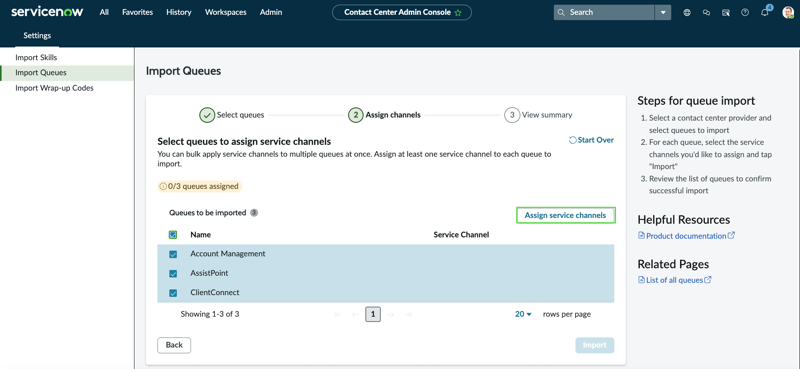Click Assign service channels button
Viewport: 800px width, 369px height.
coord(565,215)
